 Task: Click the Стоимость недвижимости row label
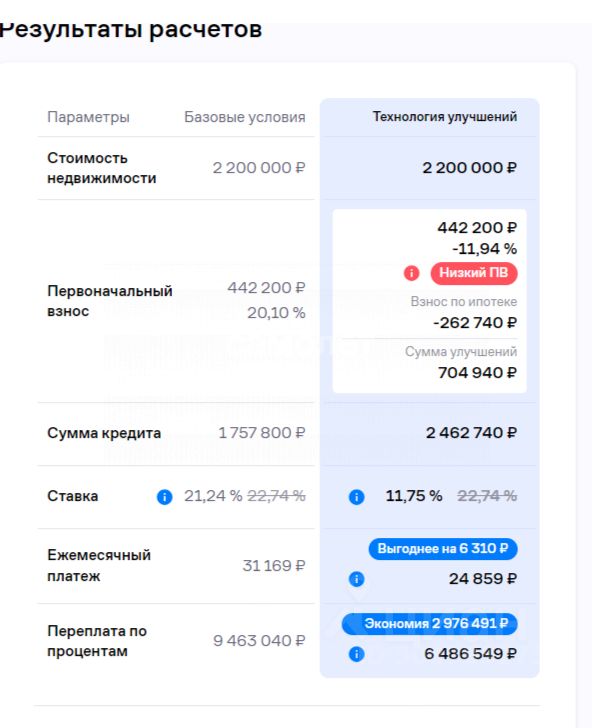tap(102, 168)
